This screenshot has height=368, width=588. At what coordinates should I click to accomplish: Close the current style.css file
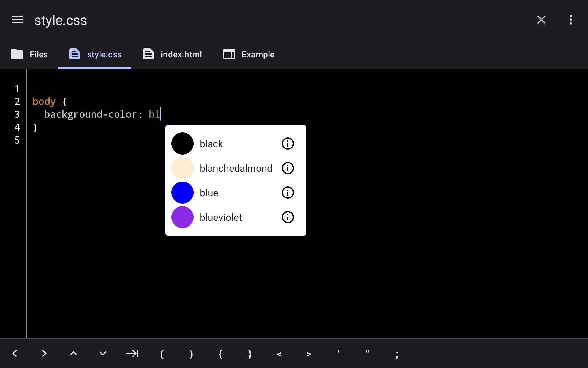pos(541,20)
